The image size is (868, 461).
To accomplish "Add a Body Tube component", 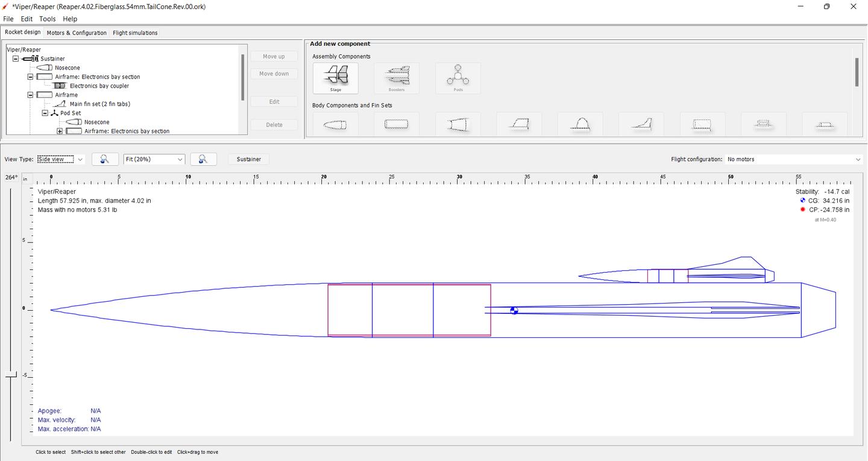I will (396, 124).
